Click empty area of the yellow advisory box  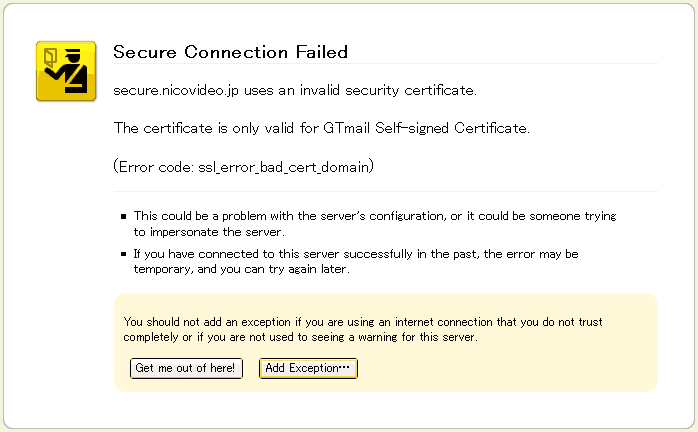pos(507,370)
